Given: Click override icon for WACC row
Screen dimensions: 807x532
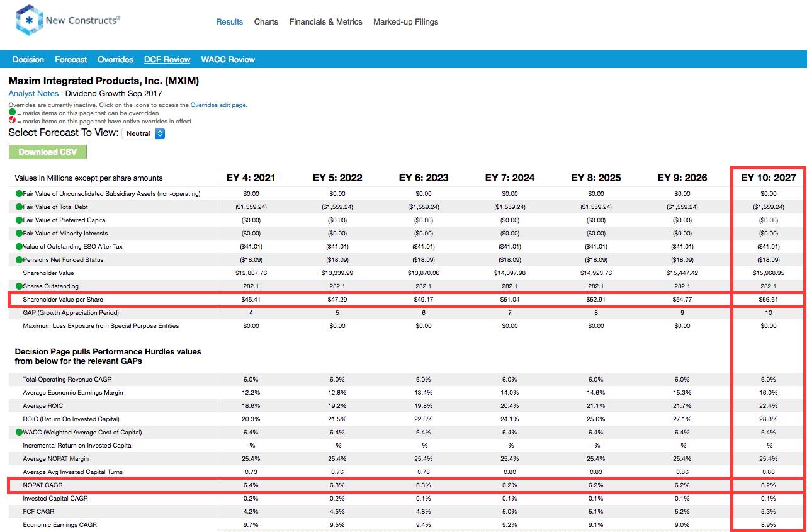Looking at the screenshot, I should 19,433.
